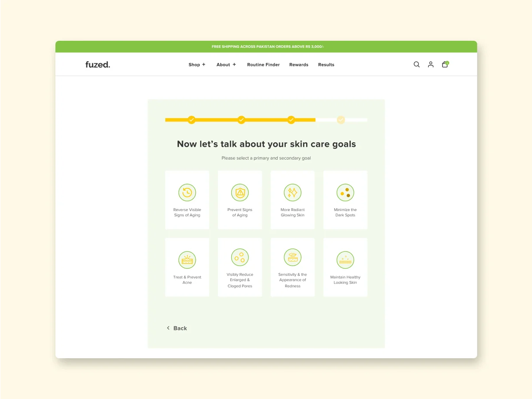The width and height of the screenshot is (532, 399).
Task: Click the fuzed. logo
Action: (x=97, y=65)
